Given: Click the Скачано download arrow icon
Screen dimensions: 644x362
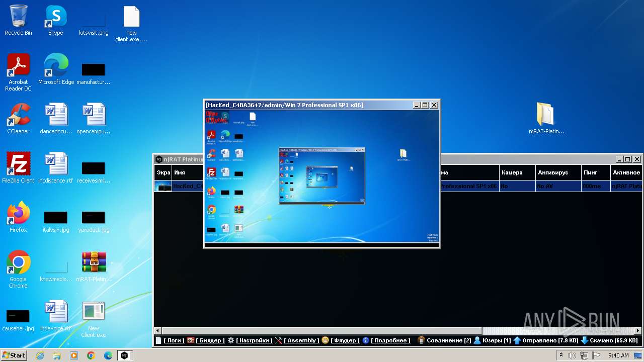Looking at the screenshot, I should (x=584, y=340).
